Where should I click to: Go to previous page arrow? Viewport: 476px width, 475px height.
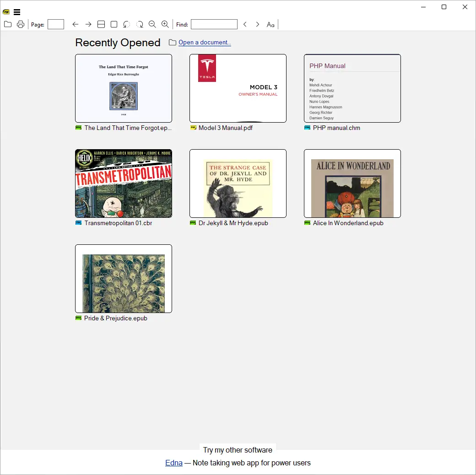click(76, 24)
